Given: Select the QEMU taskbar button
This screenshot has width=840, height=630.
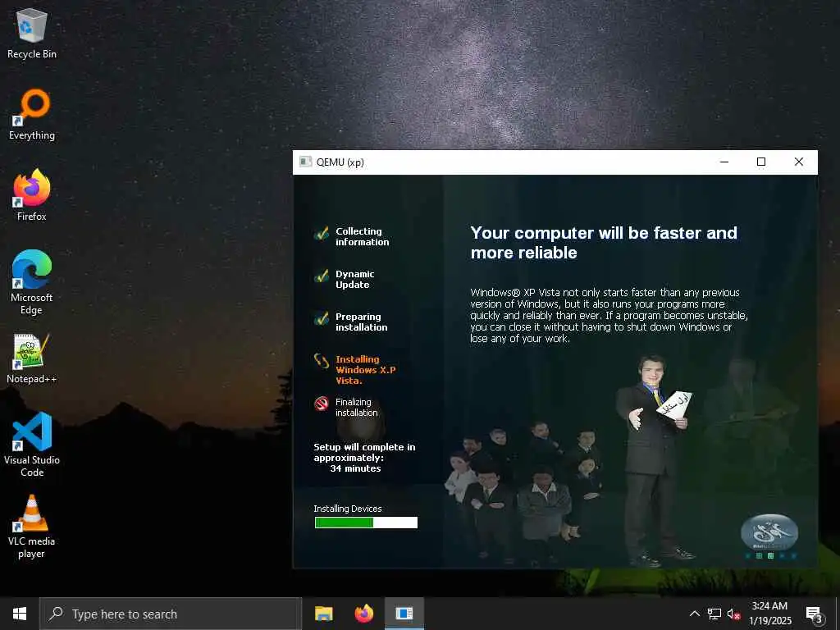Looking at the screenshot, I should click(404, 614).
